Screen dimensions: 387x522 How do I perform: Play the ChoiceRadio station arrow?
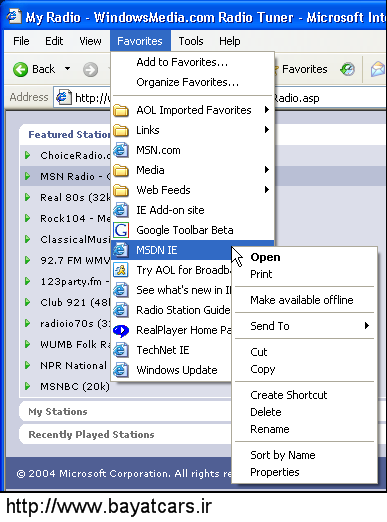pyautogui.click(x=28, y=155)
